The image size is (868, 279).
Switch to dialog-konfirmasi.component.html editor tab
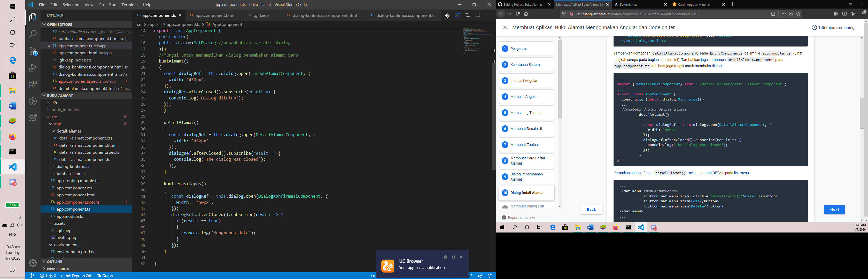pos(325,15)
